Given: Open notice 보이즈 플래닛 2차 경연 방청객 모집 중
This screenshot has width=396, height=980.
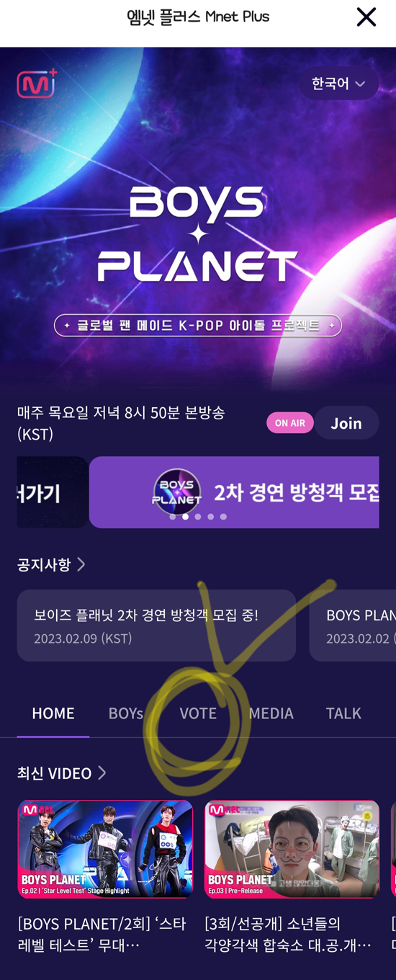Looking at the screenshot, I should click(156, 625).
